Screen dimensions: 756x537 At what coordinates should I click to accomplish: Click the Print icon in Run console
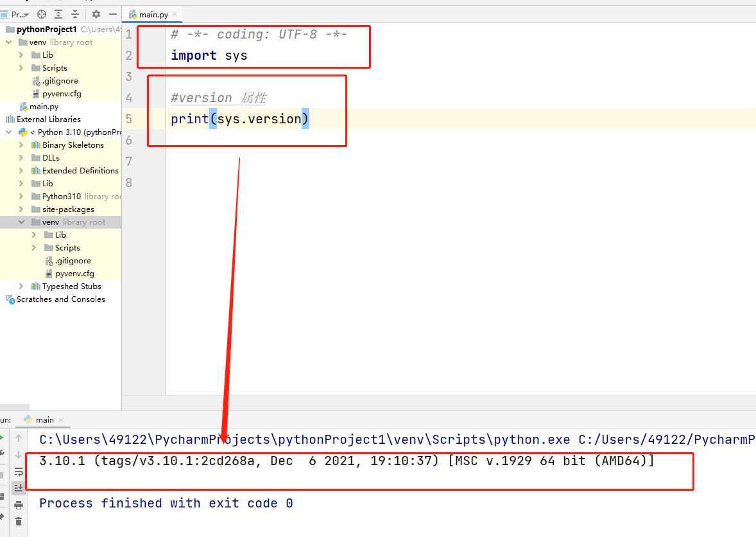[19, 505]
